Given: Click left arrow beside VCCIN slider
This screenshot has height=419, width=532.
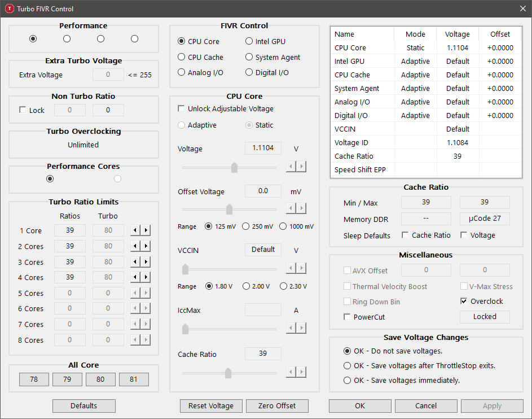Looking at the screenshot, I should (x=291, y=268).
